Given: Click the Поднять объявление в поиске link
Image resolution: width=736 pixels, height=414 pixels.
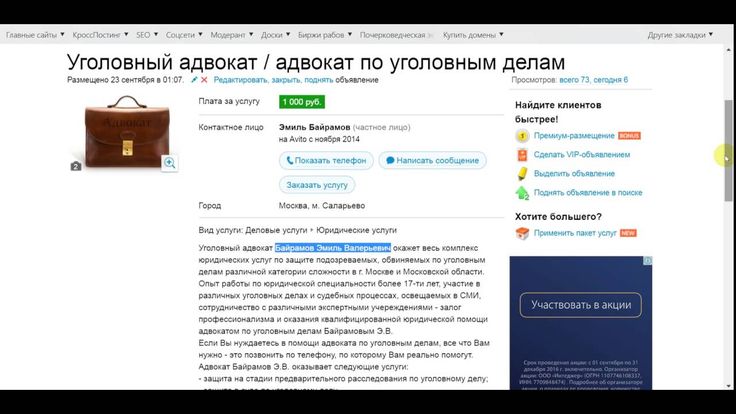Looking at the screenshot, I should coord(588,192).
